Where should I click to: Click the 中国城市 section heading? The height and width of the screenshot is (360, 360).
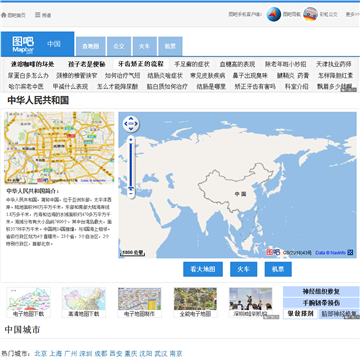22,330
